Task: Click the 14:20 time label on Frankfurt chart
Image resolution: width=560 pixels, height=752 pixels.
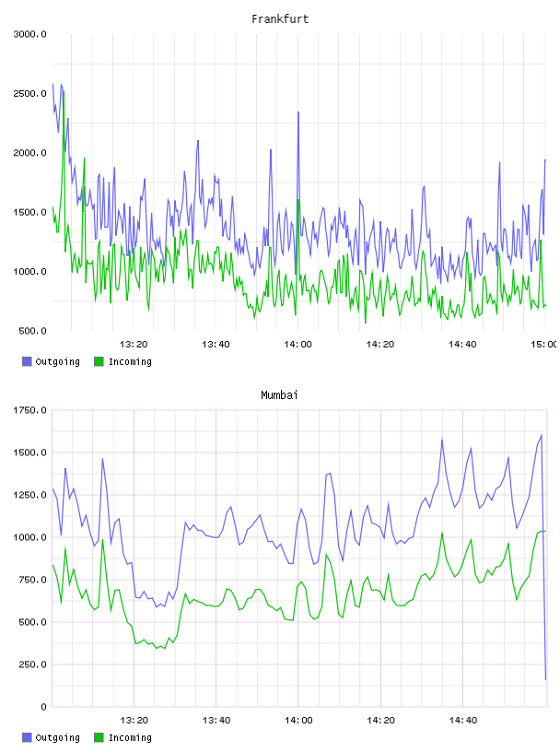Action: tap(380, 345)
